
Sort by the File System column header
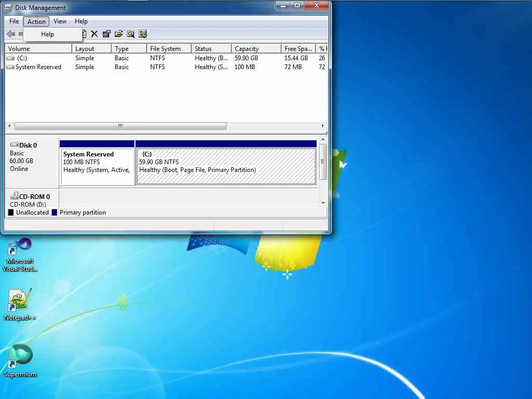coord(169,49)
